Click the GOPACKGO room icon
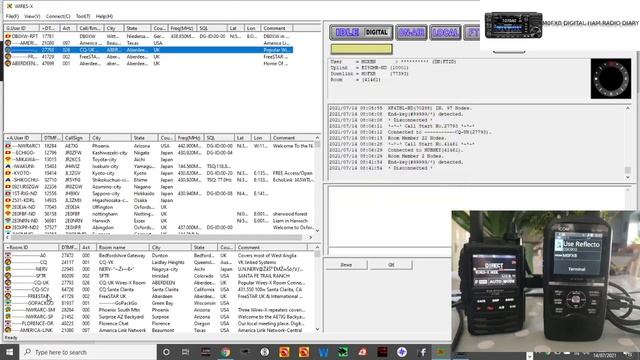The height and width of the screenshot is (360, 640). (8, 303)
